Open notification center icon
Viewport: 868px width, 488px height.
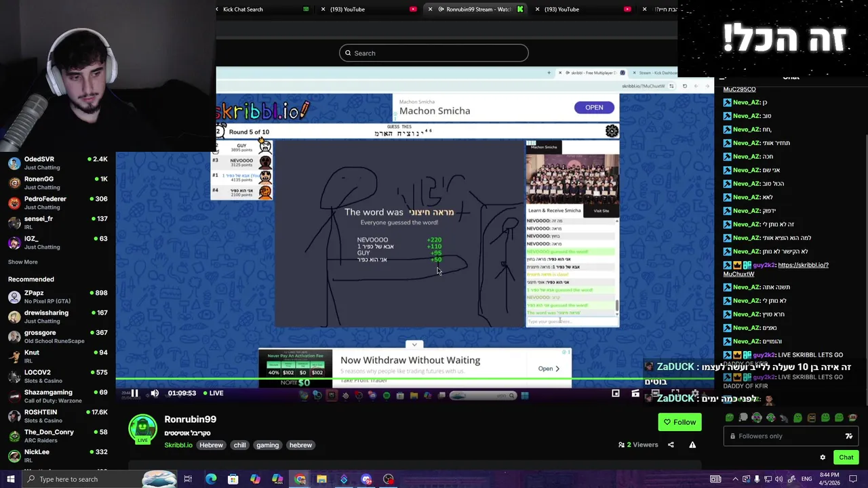(853, 479)
